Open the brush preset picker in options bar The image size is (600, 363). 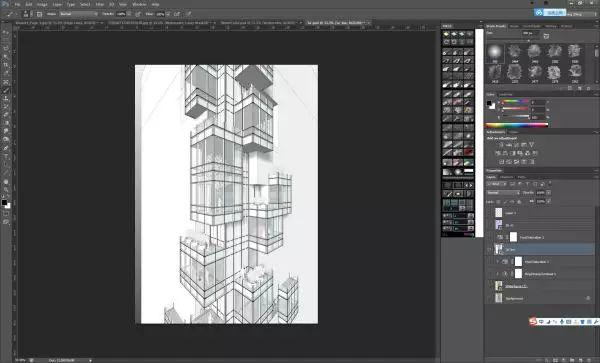pyautogui.click(x=26, y=14)
